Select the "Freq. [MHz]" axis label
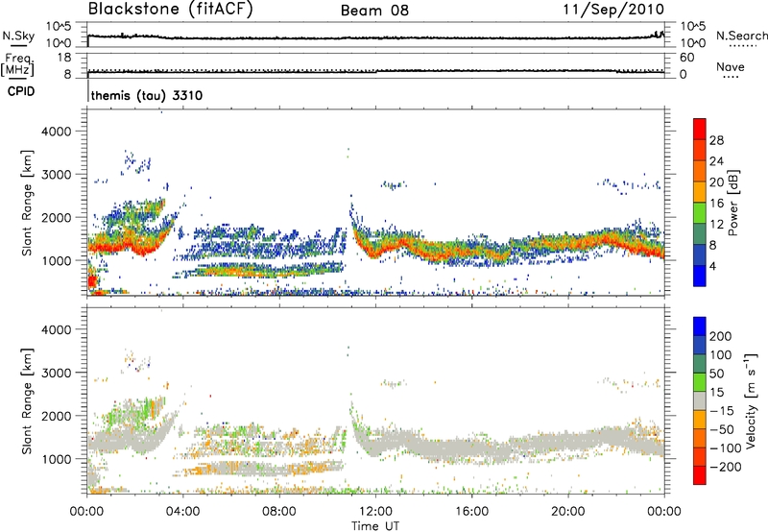The width and height of the screenshot is (768, 532). (x=17, y=64)
